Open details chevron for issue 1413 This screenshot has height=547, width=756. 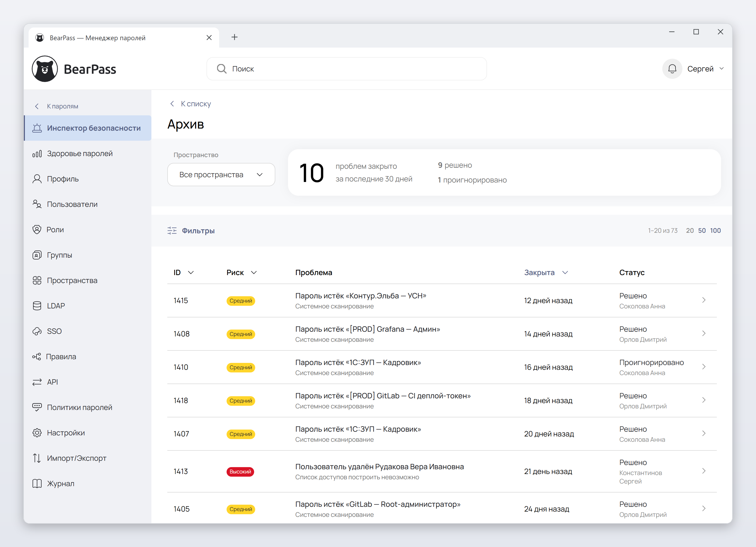coord(704,471)
